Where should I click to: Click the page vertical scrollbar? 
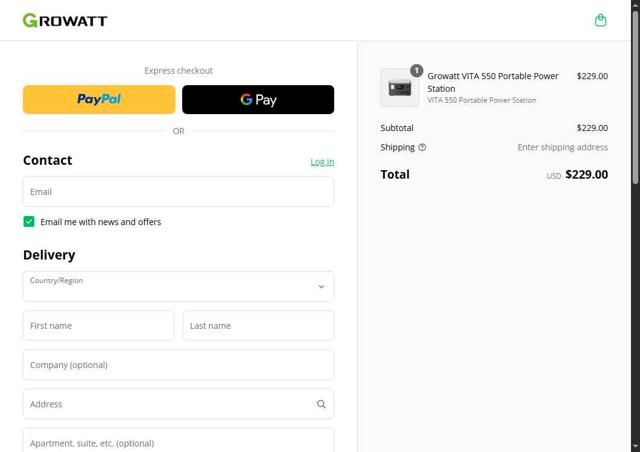(x=635, y=200)
